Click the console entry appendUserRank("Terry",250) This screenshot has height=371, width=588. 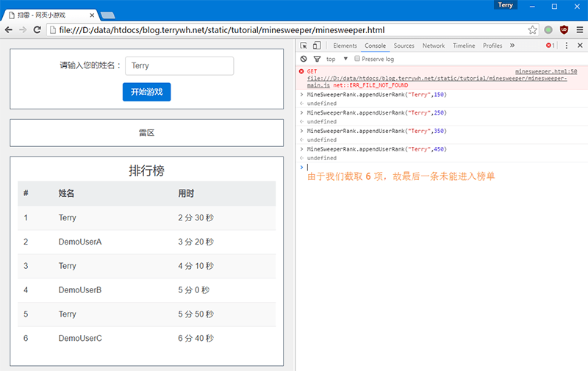pos(377,113)
